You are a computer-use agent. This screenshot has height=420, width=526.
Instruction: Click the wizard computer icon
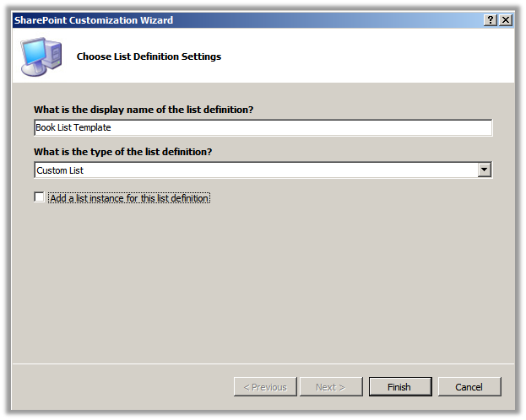coord(40,57)
